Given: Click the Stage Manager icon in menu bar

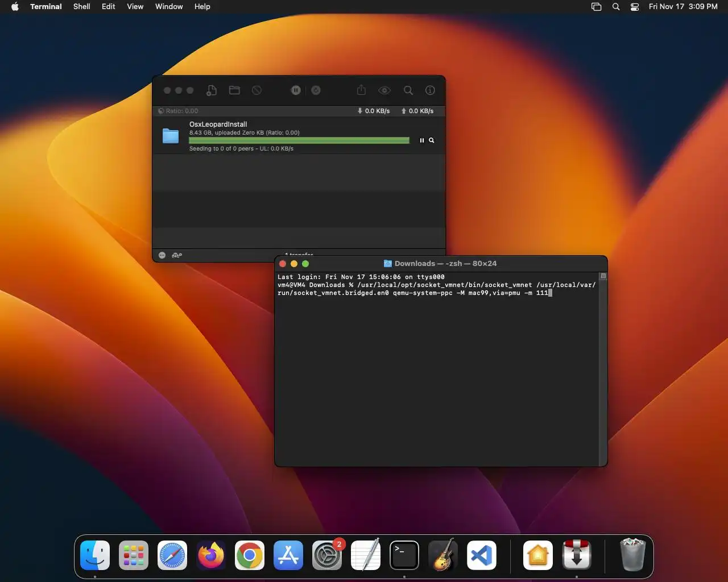Looking at the screenshot, I should tap(597, 7).
